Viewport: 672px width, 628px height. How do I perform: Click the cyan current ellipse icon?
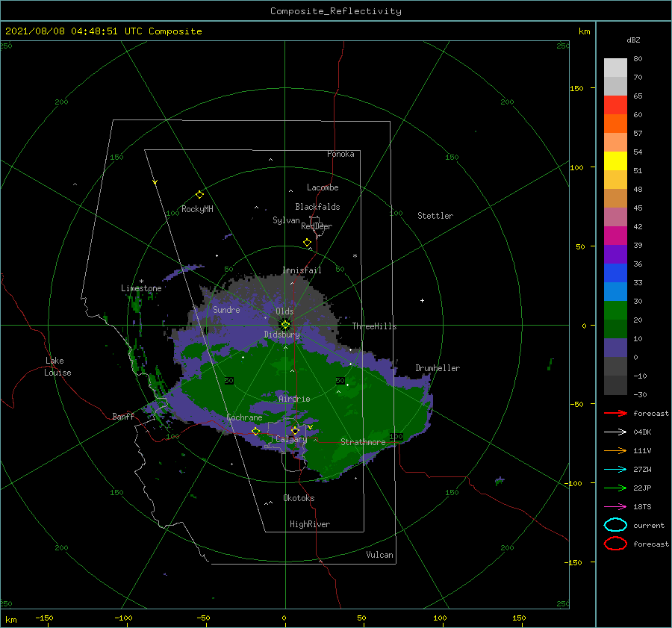(615, 525)
